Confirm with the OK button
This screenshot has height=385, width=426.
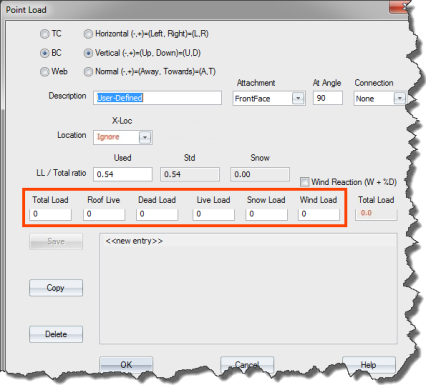tap(126, 364)
